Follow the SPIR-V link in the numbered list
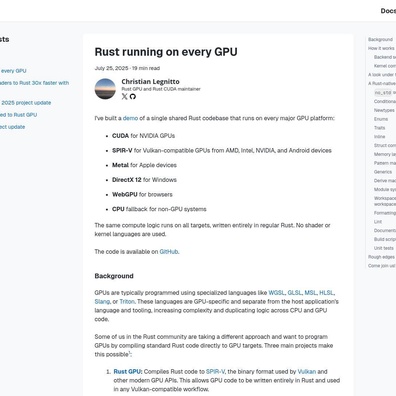Viewport: 396px width, 396px height. (x=215, y=371)
